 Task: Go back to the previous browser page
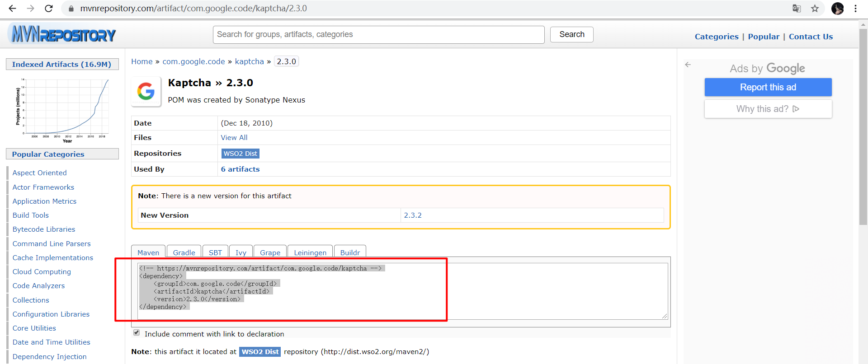point(12,8)
